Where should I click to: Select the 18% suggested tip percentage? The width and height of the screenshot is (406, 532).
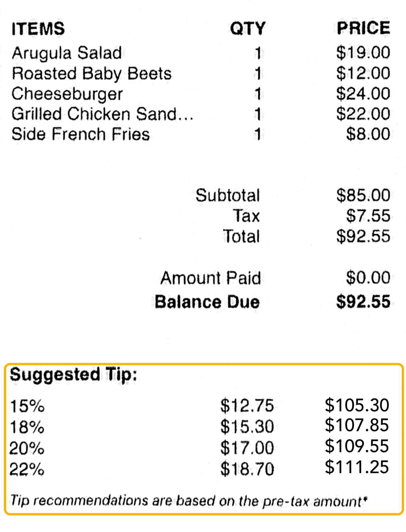click(x=27, y=427)
